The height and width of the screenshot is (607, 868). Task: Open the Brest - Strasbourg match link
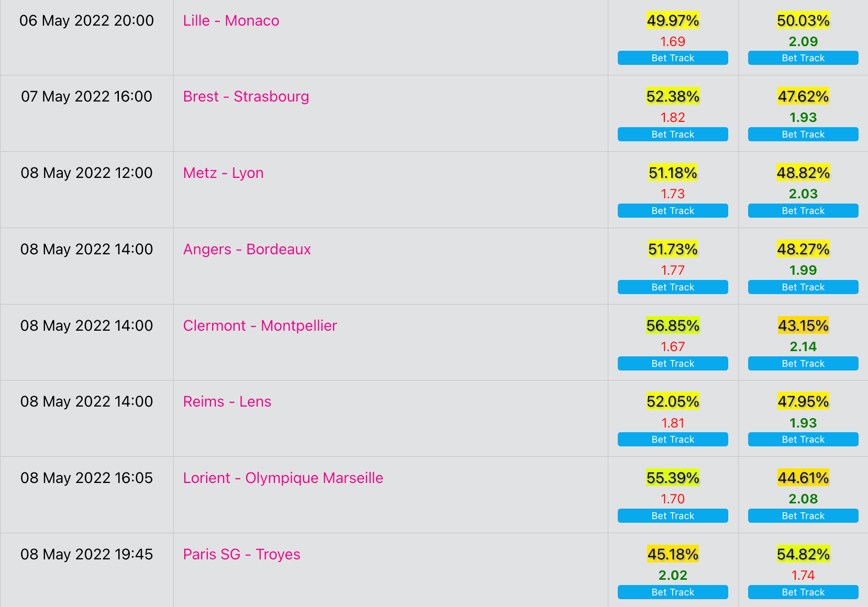[x=246, y=97]
